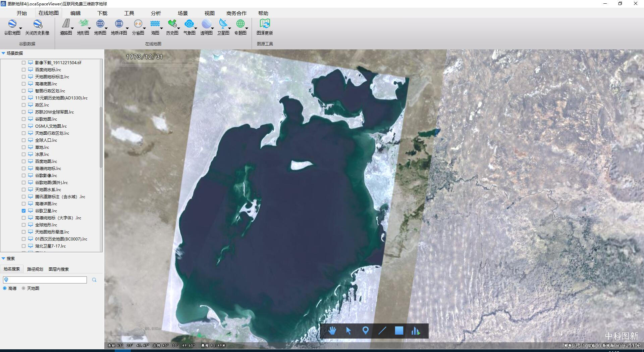The width and height of the screenshot is (644, 352).
Task: Collapse the 搜索 panel
Action: click(x=3, y=258)
